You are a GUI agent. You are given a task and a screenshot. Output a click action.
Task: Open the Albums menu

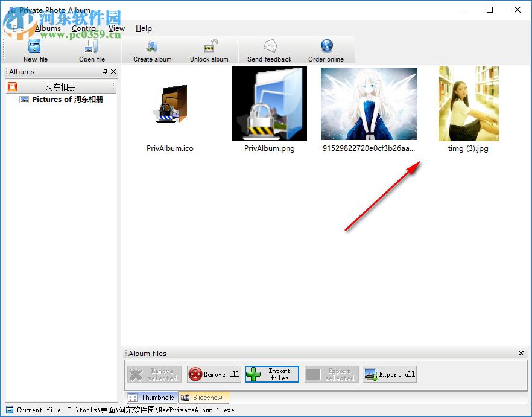[x=48, y=28]
